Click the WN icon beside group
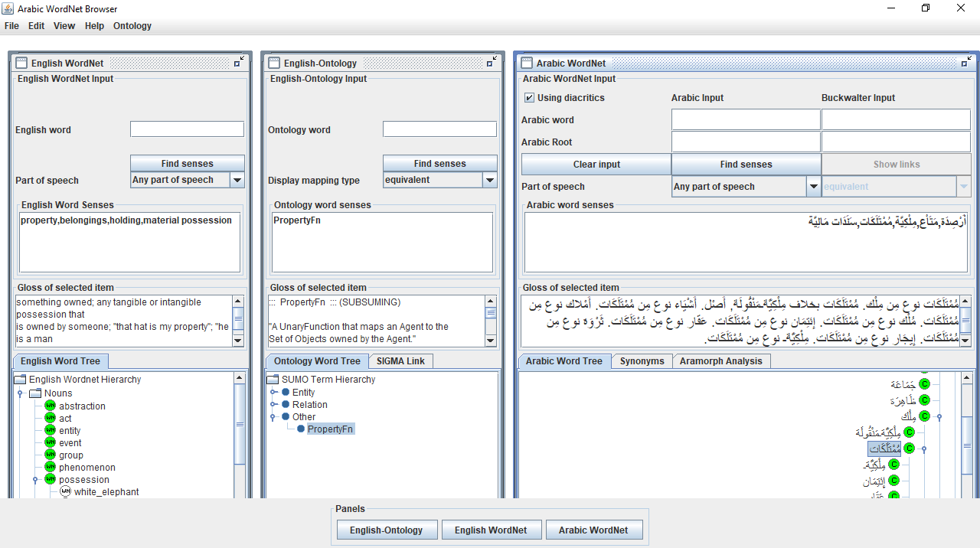The width and height of the screenshot is (980, 548). point(50,455)
